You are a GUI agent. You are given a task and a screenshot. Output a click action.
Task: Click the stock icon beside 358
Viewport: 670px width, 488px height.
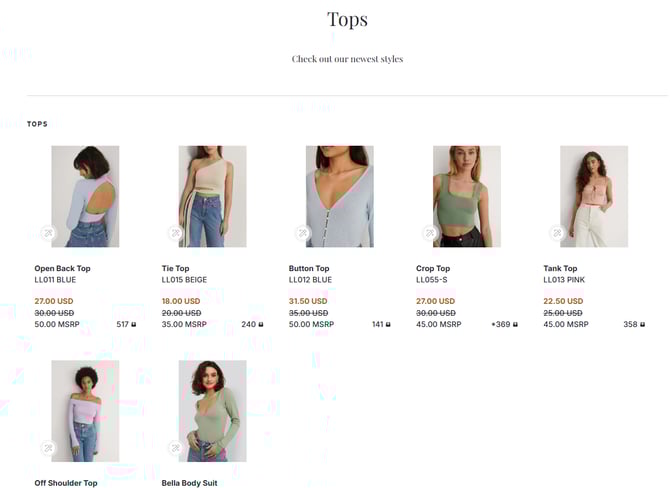point(644,325)
